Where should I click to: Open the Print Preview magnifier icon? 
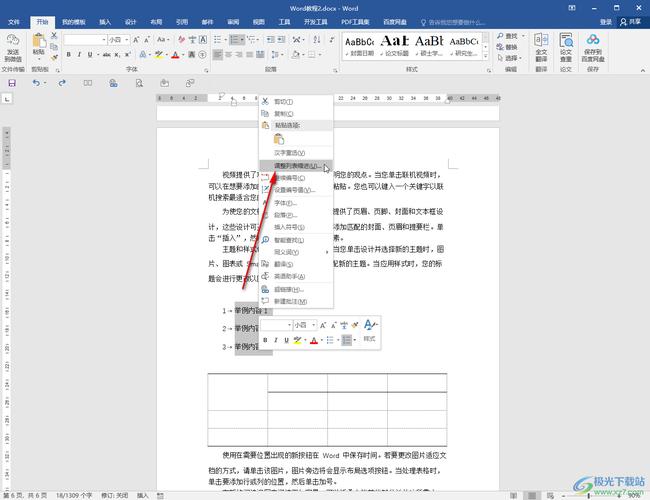139,83
